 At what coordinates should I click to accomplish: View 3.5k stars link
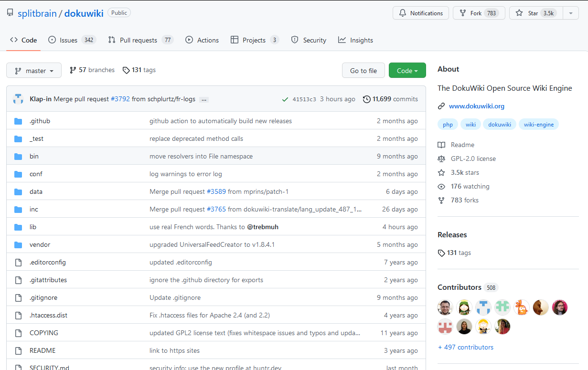[x=459, y=172]
